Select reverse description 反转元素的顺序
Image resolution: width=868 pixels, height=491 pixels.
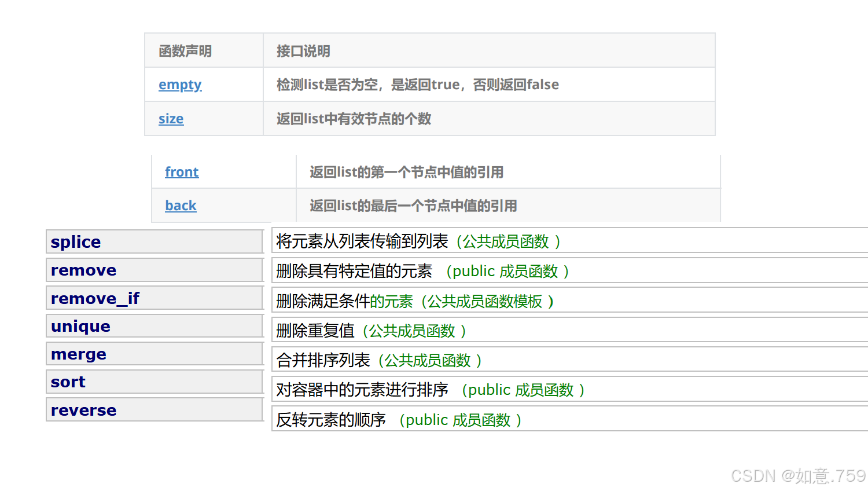click(x=331, y=420)
